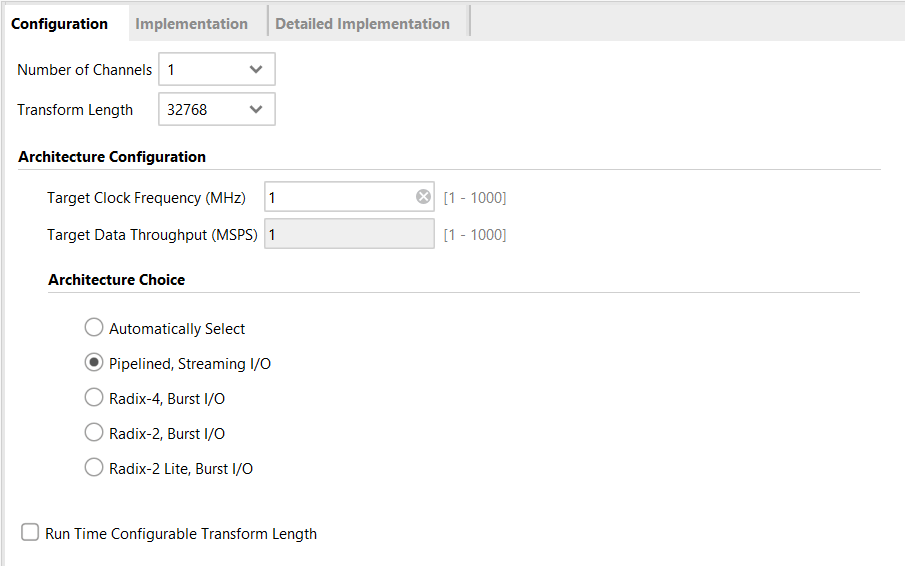Click the Architecture Choice section heading
The width and height of the screenshot is (905, 566).
point(116,280)
